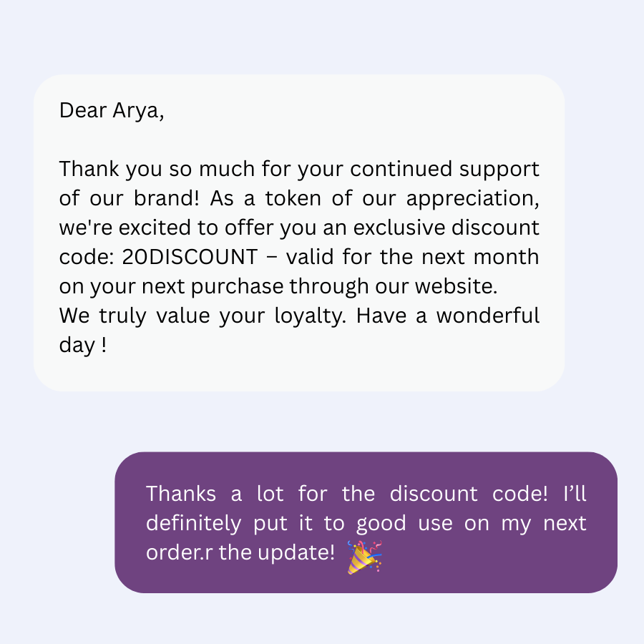
Task: Click 'discount code!' in purple bubble
Action: point(469,494)
